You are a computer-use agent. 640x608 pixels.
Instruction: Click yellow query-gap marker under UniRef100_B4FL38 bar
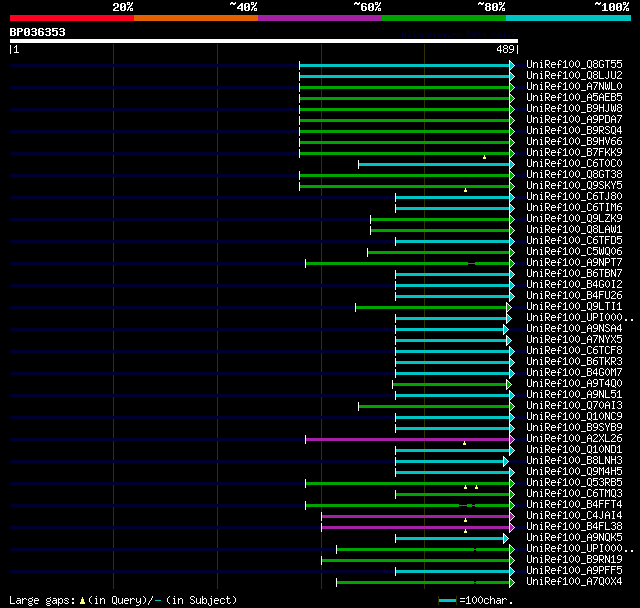coord(465,531)
